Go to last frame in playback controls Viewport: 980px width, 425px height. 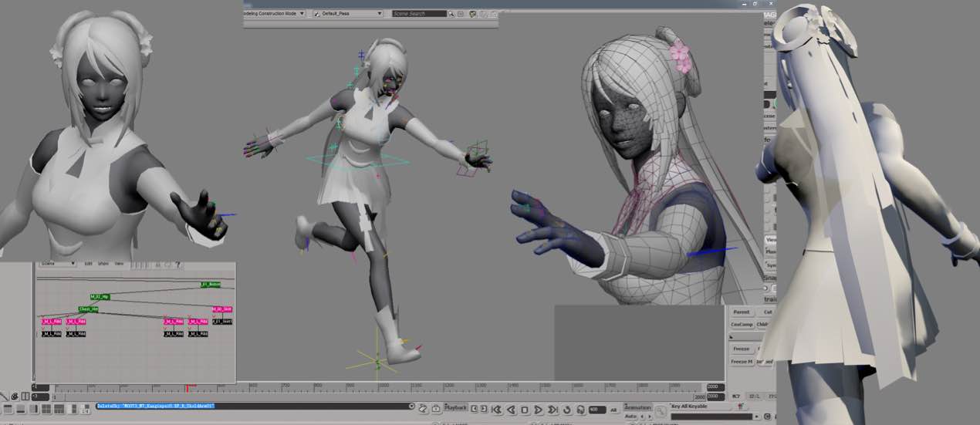point(553,410)
